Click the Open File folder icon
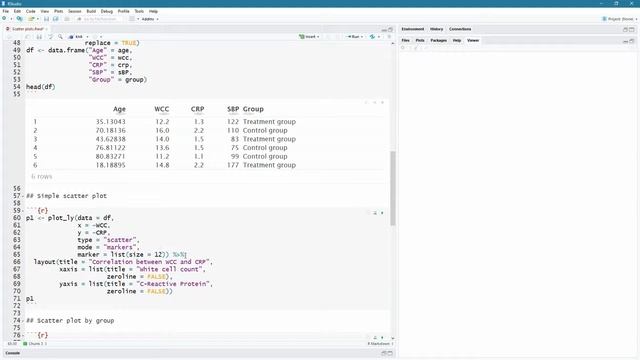Image resolution: width=640 pixels, height=360 pixels. [31, 19]
